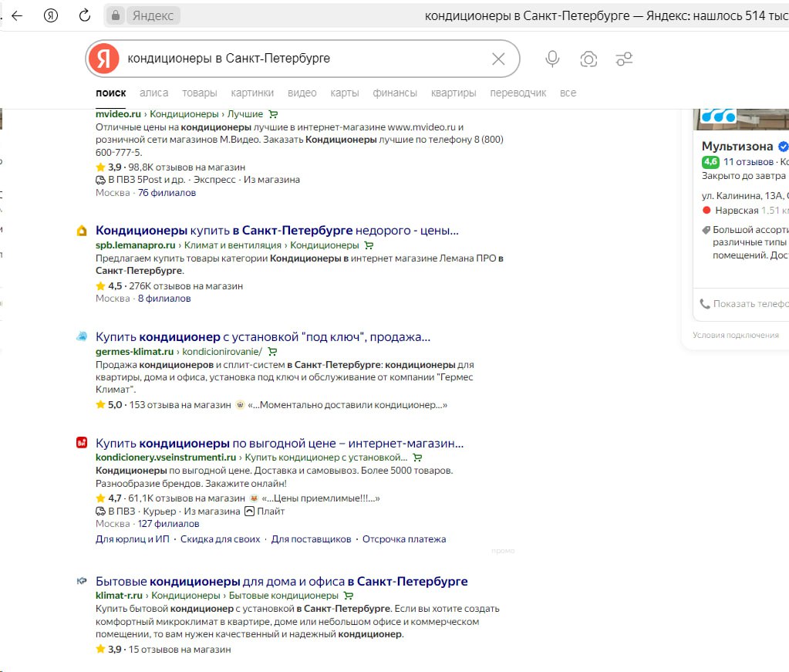Click the browser back arrow

coord(17,15)
